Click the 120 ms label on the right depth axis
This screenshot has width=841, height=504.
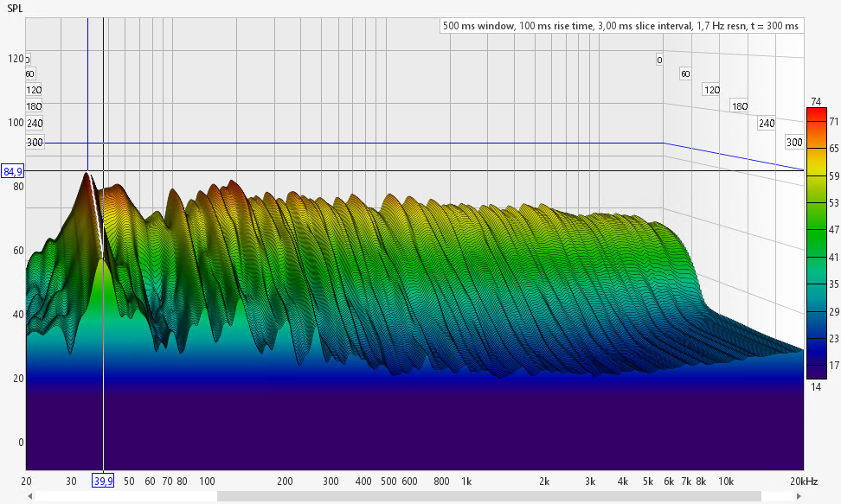712,90
